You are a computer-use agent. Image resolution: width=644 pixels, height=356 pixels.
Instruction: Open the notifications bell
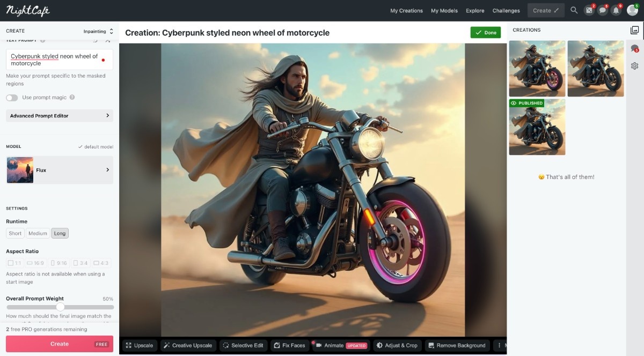616,10
